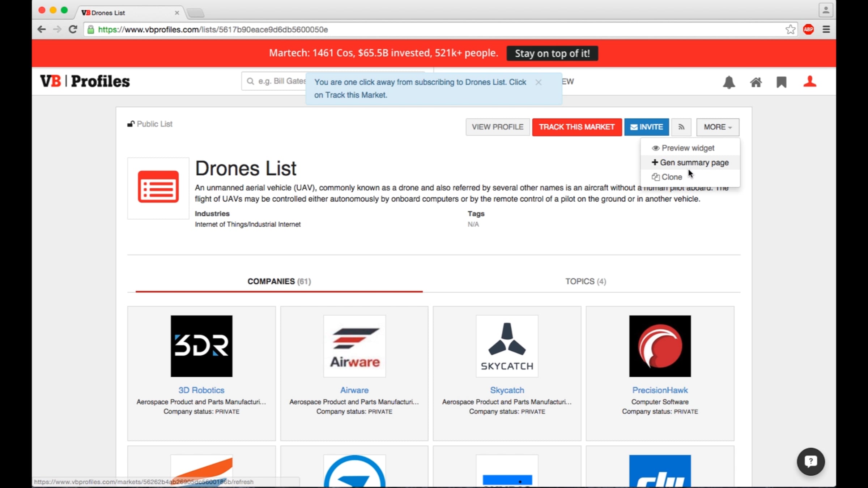Screen dimensions: 868x488
Task: Select Clone from the MORE menu
Action: coord(671,177)
